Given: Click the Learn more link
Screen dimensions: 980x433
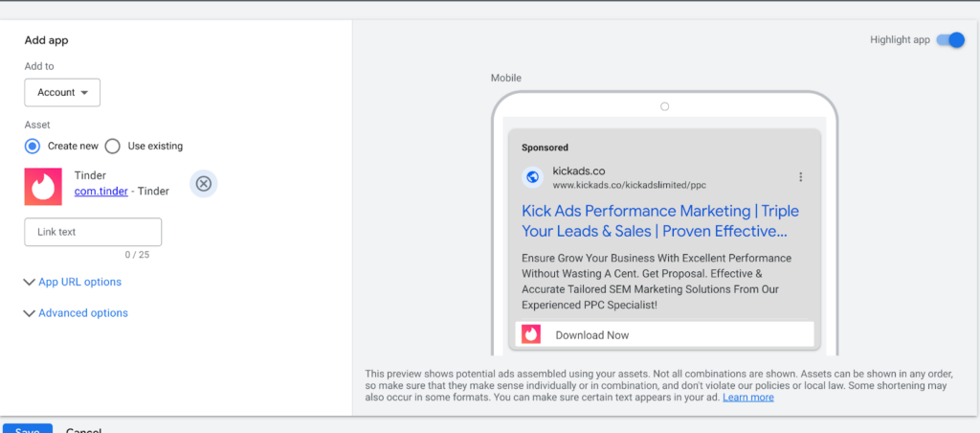Looking at the screenshot, I should (748, 398).
